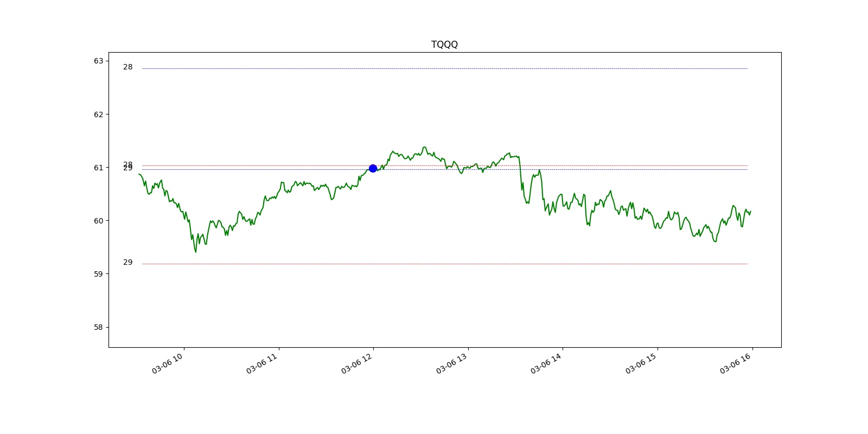The height and width of the screenshot is (434, 868).
Task: Click y-axis label 58
Action: [98, 328]
